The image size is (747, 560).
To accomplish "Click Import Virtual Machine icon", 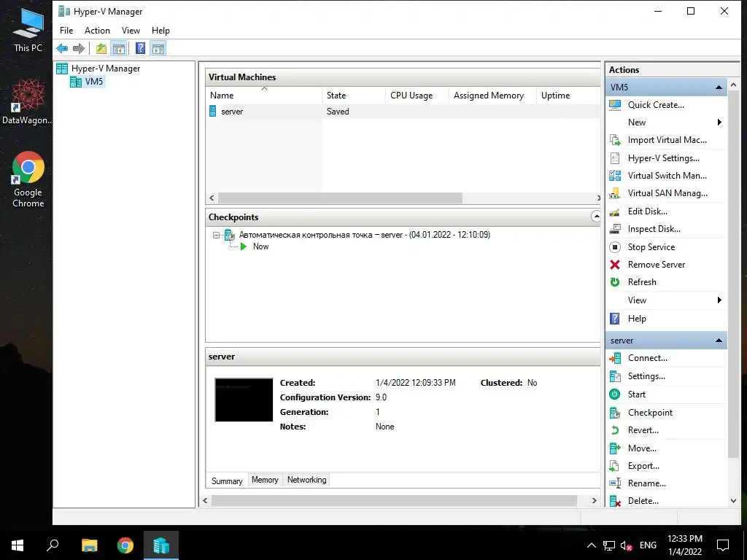I will [615, 140].
